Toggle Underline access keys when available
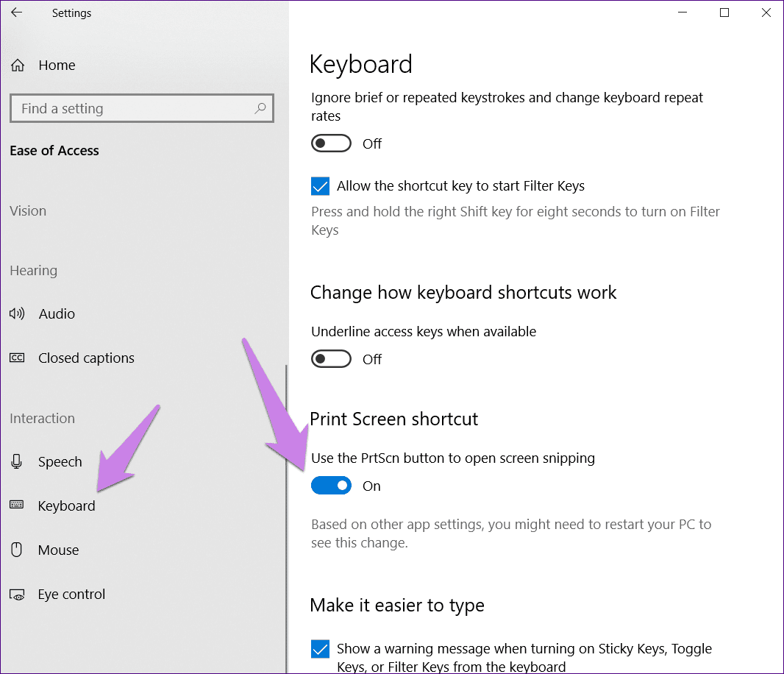 (x=331, y=359)
